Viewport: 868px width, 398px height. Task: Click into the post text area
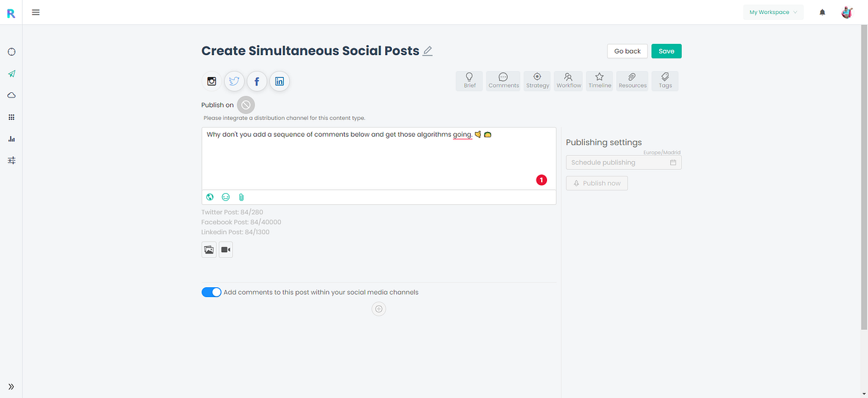[379, 159]
